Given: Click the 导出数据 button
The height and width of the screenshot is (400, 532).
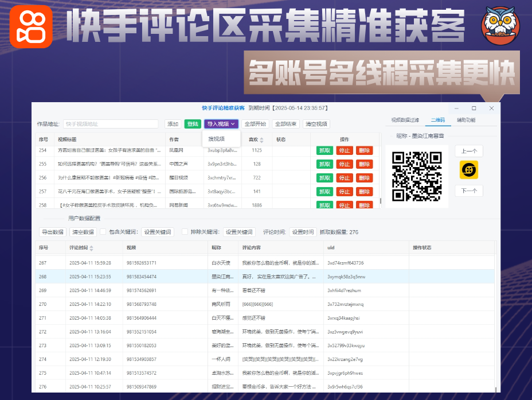Looking at the screenshot, I should pyautogui.click(x=52, y=232).
